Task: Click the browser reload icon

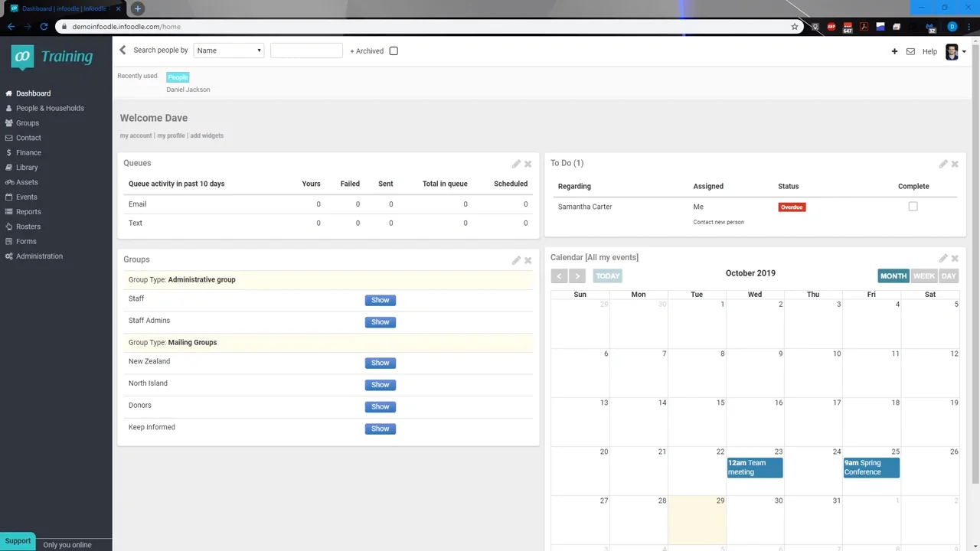Action: coord(44,26)
